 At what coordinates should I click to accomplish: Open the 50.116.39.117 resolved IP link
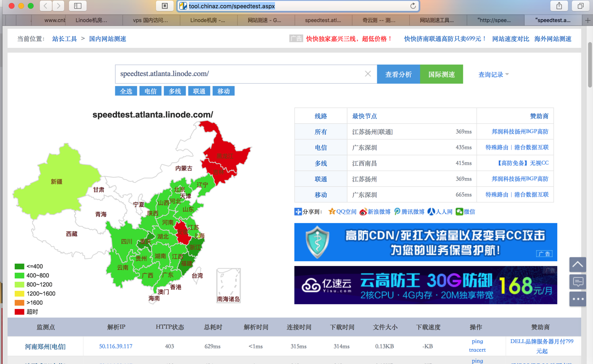116,346
